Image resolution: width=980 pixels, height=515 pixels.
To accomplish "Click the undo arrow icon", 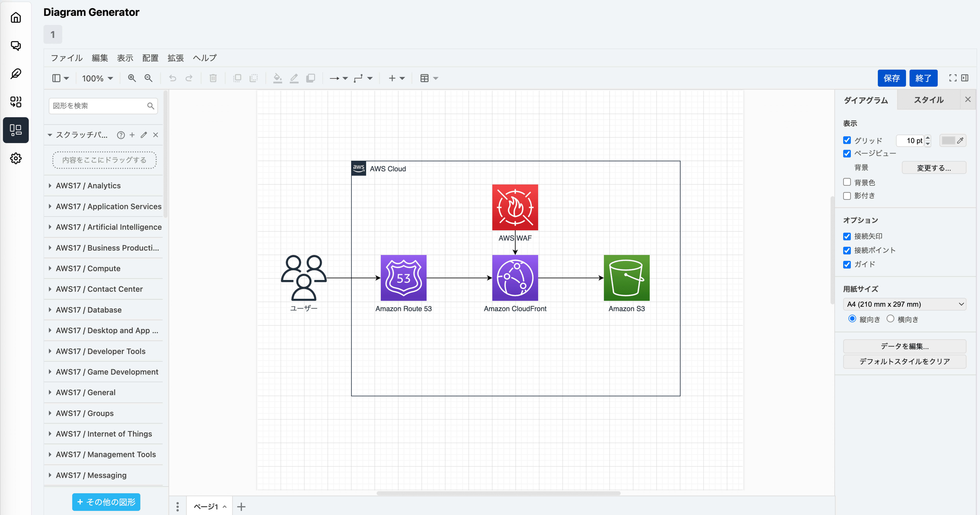I will coord(172,78).
